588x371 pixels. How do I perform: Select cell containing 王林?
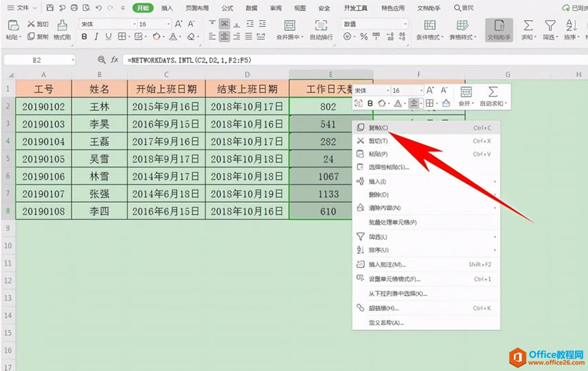click(x=99, y=106)
